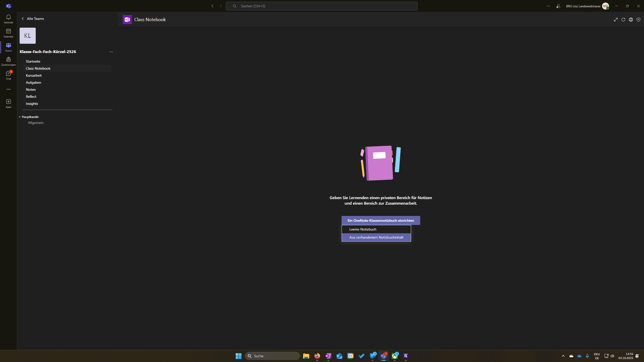Open OneNote from the taskbar
The height and width of the screenshot is (362, 644).
pyautogui.click(x=328, y=356)
